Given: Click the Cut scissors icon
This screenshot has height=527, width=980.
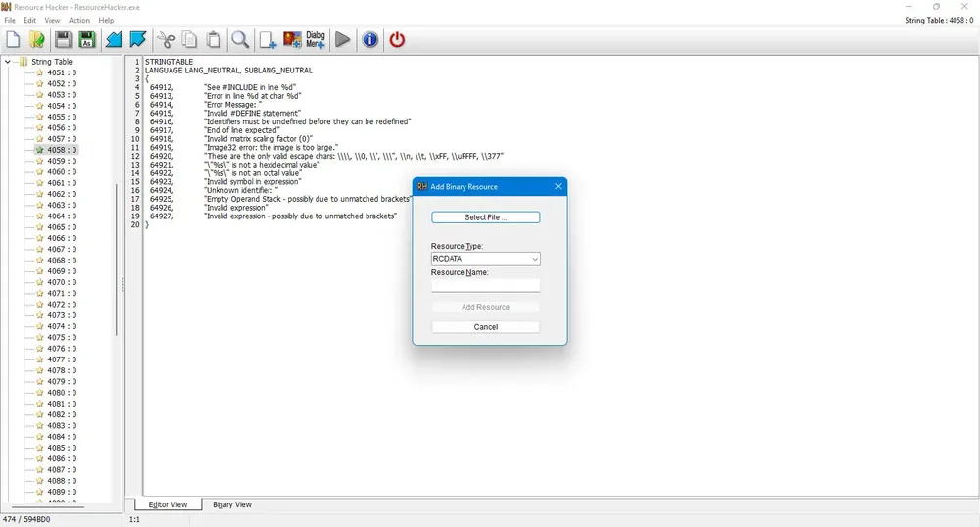Looking at the screenshot, I should tap(166, 40).
